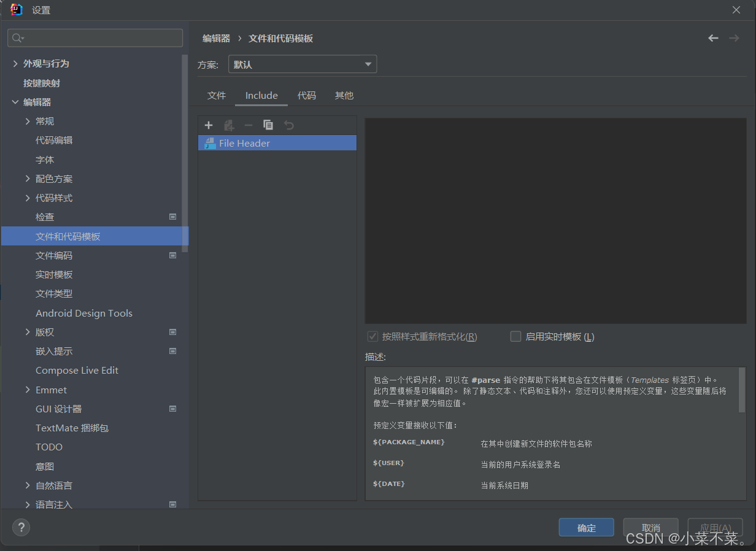Click the create child template file icon
This screenshot has width=756, height=551.
pyautogui.click(x=229, y=125)
